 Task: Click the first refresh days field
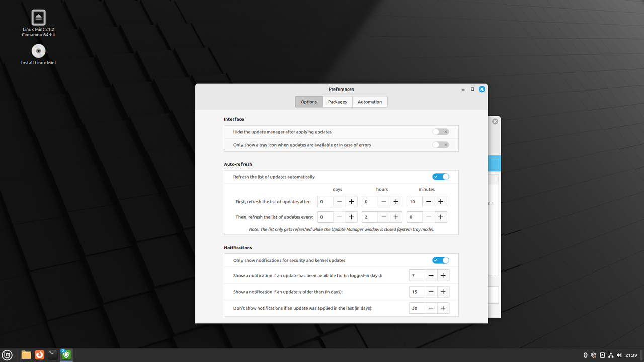coord(326,202)
